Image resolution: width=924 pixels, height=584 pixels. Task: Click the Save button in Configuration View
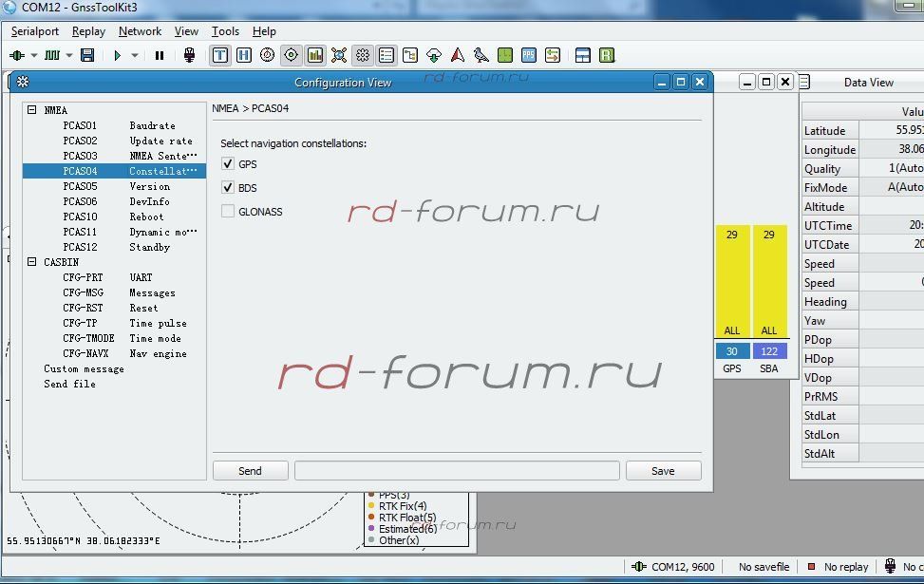[x=663, y=471]
